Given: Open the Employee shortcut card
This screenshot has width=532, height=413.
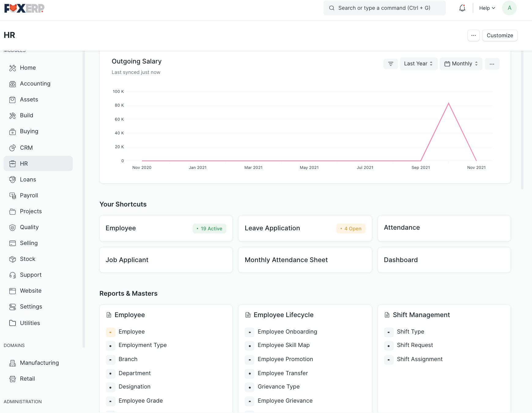Looking at the screenshot, I should coord(166,228).
